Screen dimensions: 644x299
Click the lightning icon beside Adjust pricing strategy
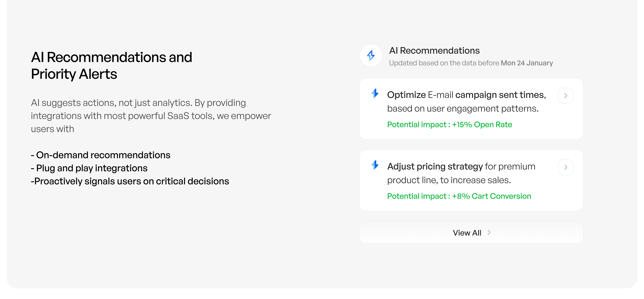[375, 165]
